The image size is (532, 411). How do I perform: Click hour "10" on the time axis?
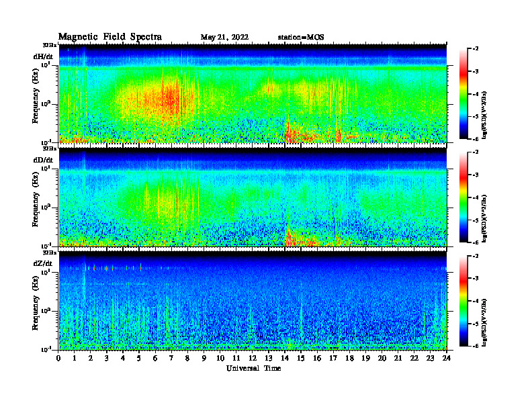click(220, 359)
